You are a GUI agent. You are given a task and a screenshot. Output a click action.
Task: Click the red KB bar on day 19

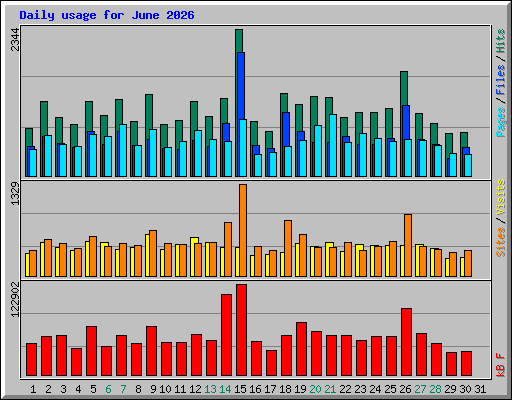coord(301,349)
